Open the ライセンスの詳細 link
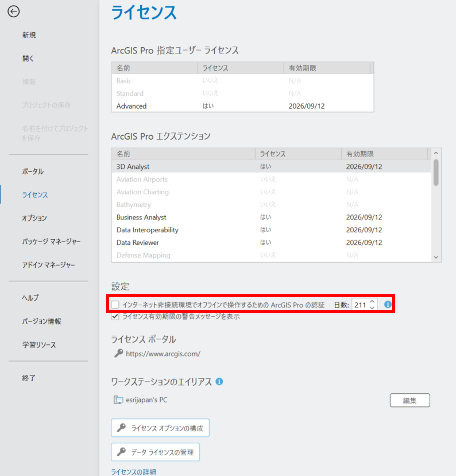456x476 pixels. [x=134, y=472]
